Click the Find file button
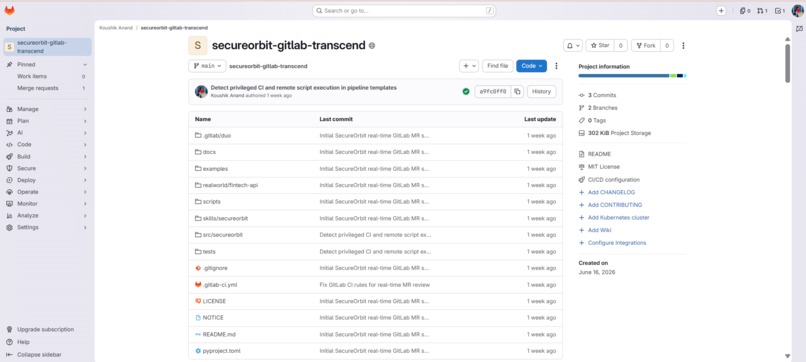The width and height of the screenshot is (806, 362). pos(498,66)
